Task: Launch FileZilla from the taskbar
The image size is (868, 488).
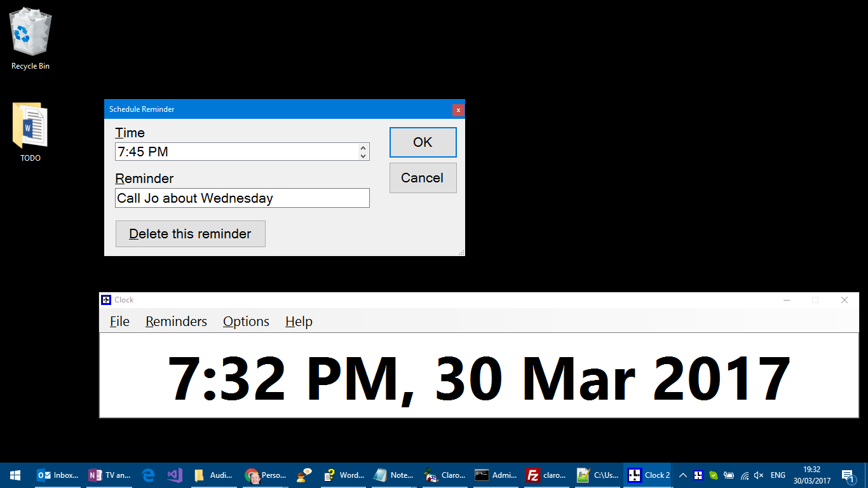Action: (532, 475)
